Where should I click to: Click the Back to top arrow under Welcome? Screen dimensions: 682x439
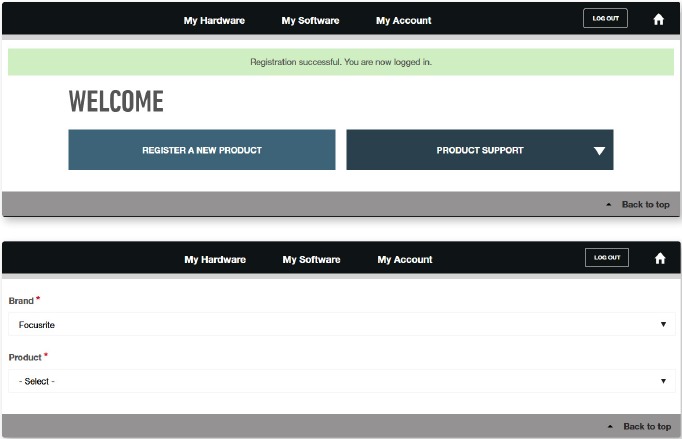pyautogui.click(x=608, y=204)
